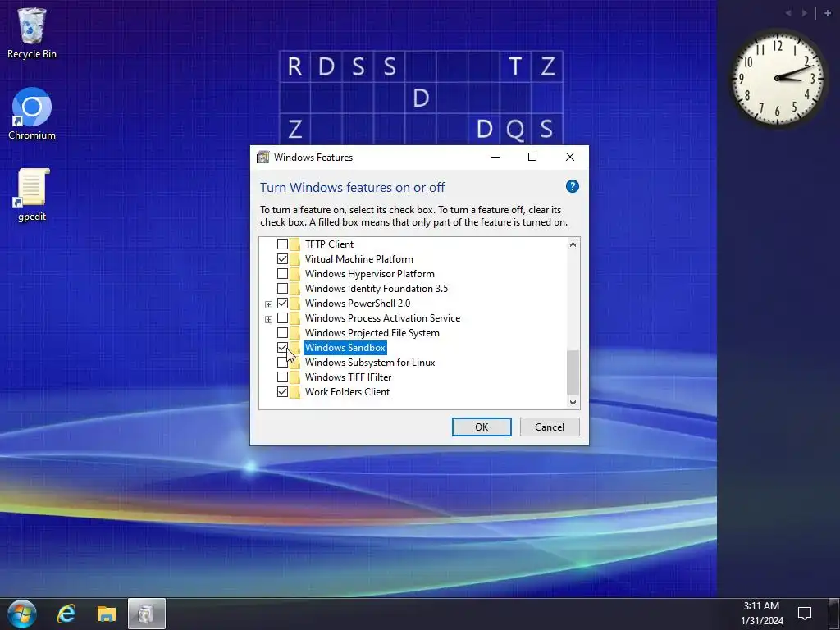
Task: Click the plus icon to add gadgets
Action: pos(827,13)
